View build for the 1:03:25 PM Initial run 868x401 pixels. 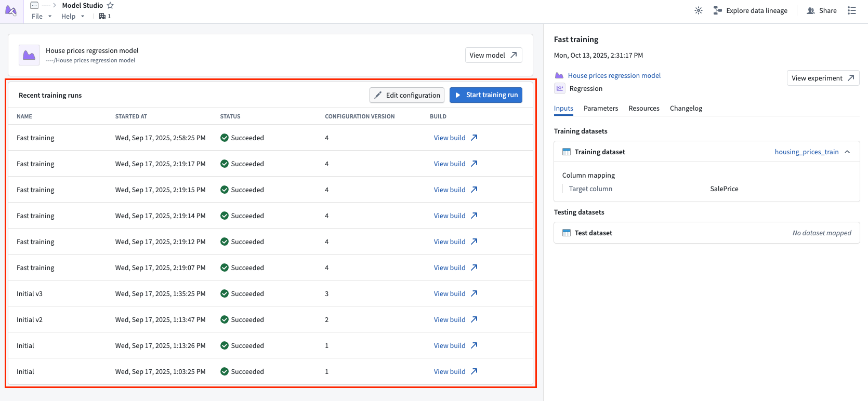pyautogui.click(x=456, y=371)
